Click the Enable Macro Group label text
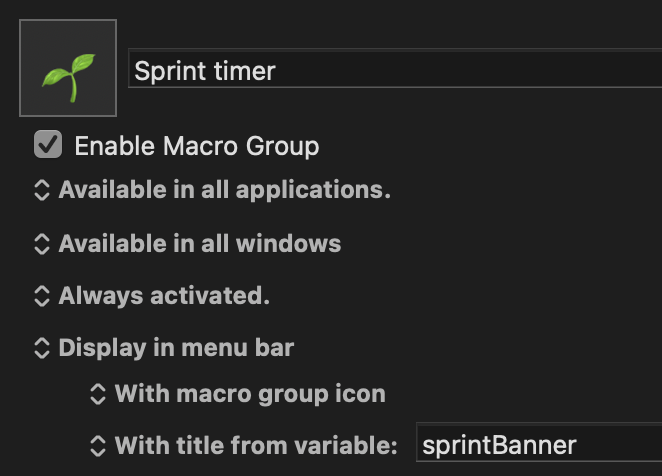662x476 pixels. tap(197, 146)
